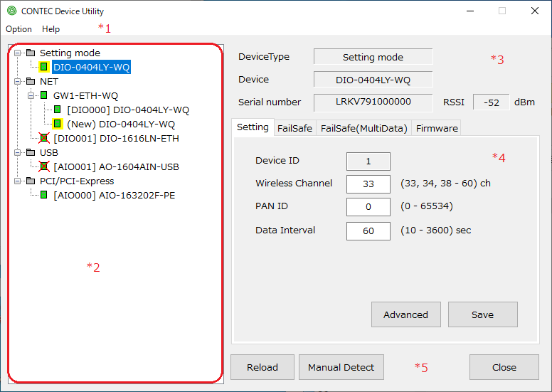Click the "Serial number" label

pos(270,102)
